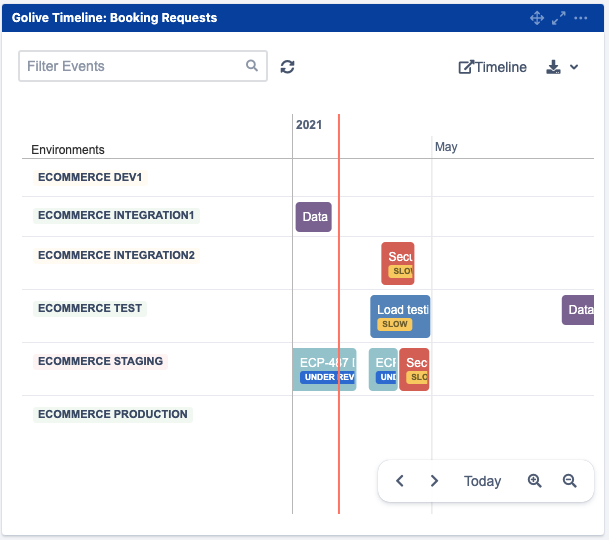Maximize the gadget with the expand icon
Viewport: 609px width, 540px height.
559,18
